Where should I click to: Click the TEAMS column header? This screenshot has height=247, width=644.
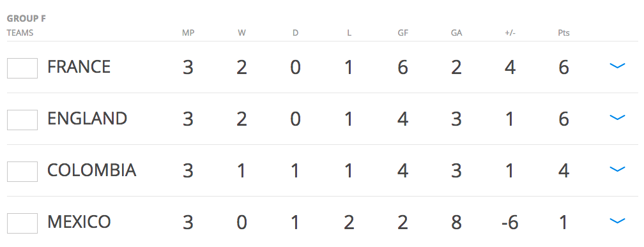(x=20, y=33)
